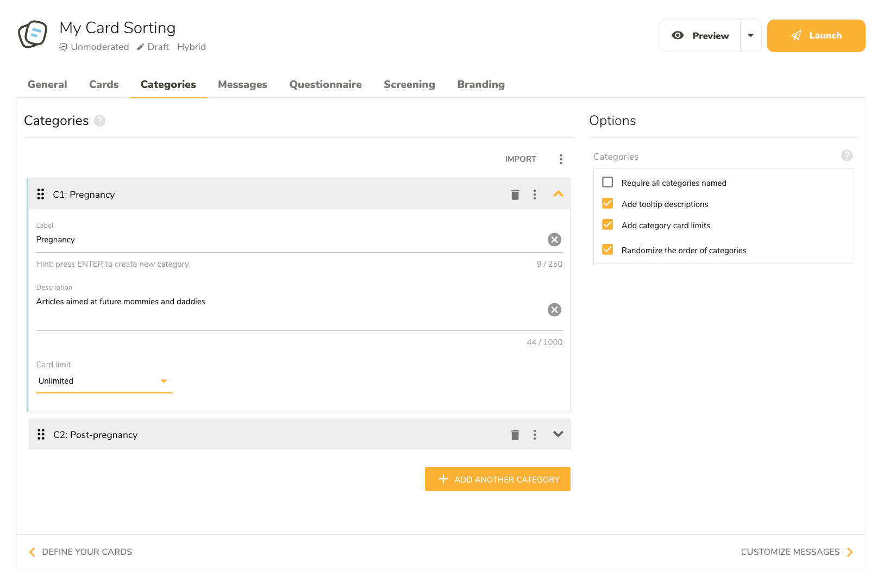883x588 pixels.
Task: Click Add Another Category button
Action: coord(498,479)
